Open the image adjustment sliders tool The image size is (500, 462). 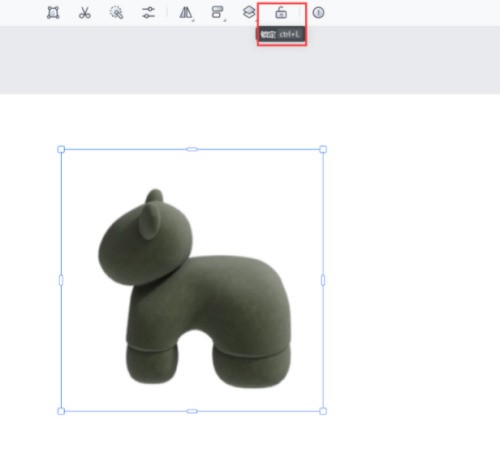[x=148, y=13]
